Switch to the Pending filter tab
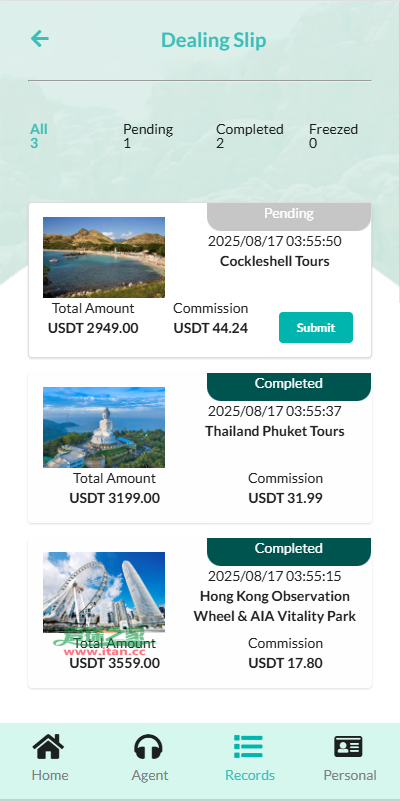This screenshot has width=400, height=801. point(148,136)
